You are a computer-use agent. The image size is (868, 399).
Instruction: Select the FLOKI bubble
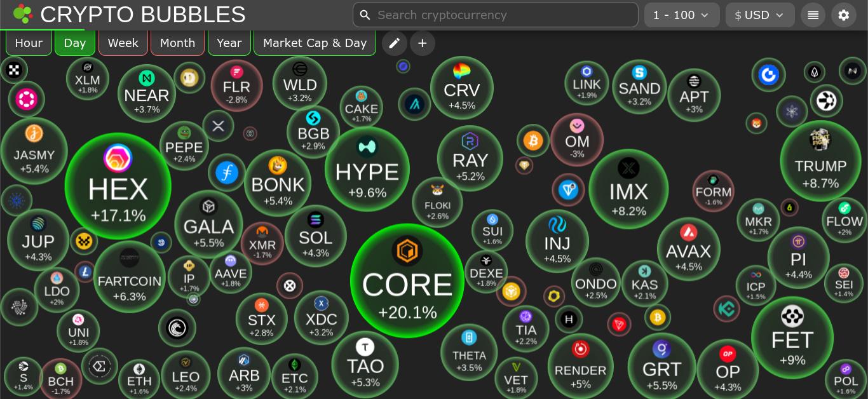point(438,202)
